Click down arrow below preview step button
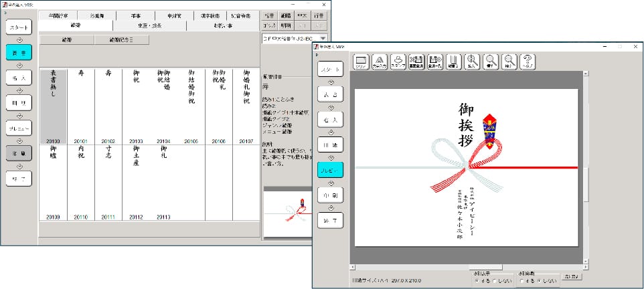Image resolution: width=644 pixels, height=289 pixels. pos(331,183)
